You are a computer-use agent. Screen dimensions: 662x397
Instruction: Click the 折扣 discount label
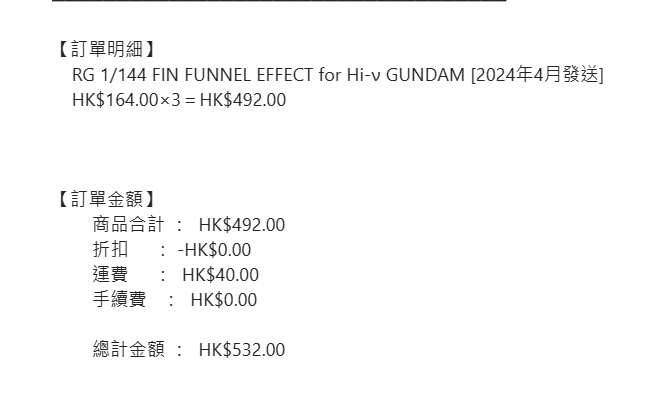(x=110, y=249)
